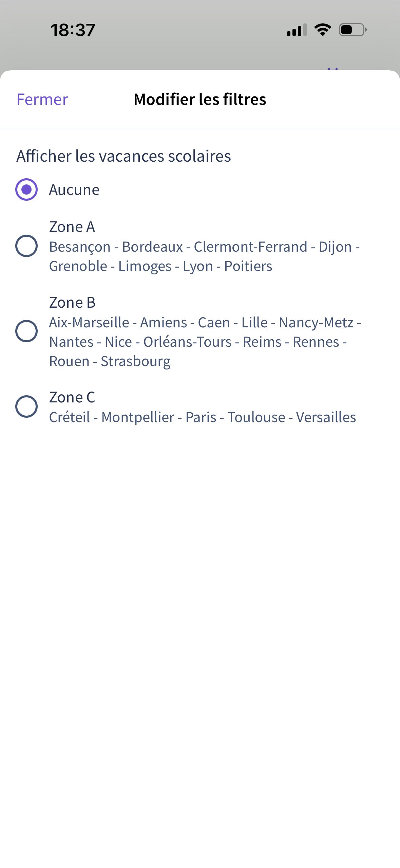Tap the Zone C title text
The height and width of the screenshot is (868, 400).
click(x=72, y=397)
